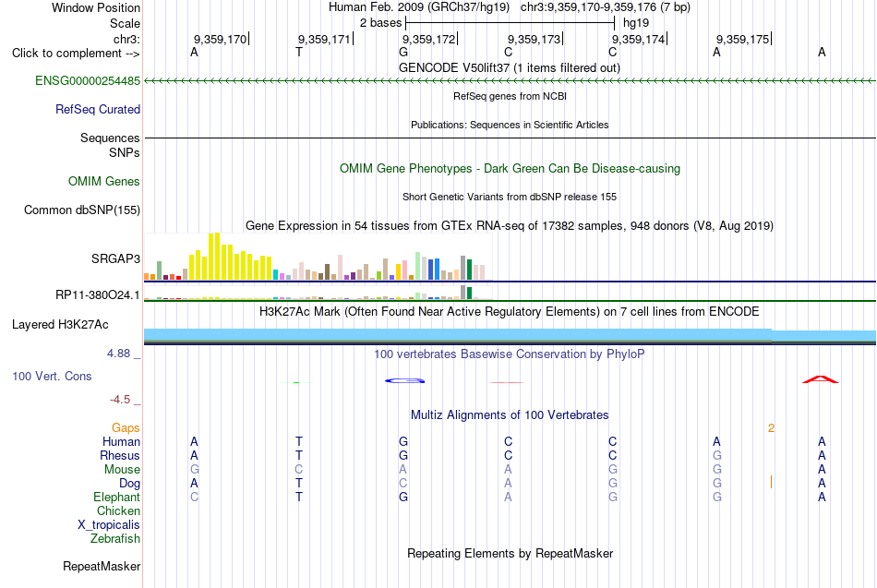Click position label 9,359,171
This screenshot has width=877, height=588.
click(324, 39)
